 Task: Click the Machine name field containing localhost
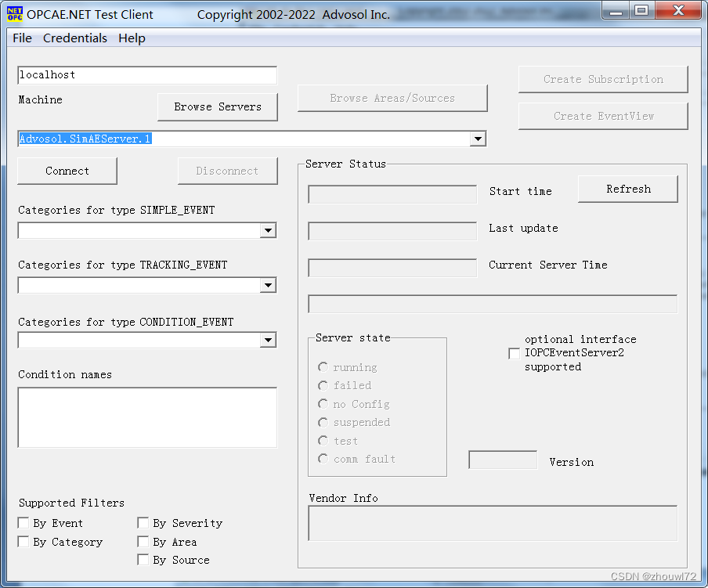(x=147, y=75)
